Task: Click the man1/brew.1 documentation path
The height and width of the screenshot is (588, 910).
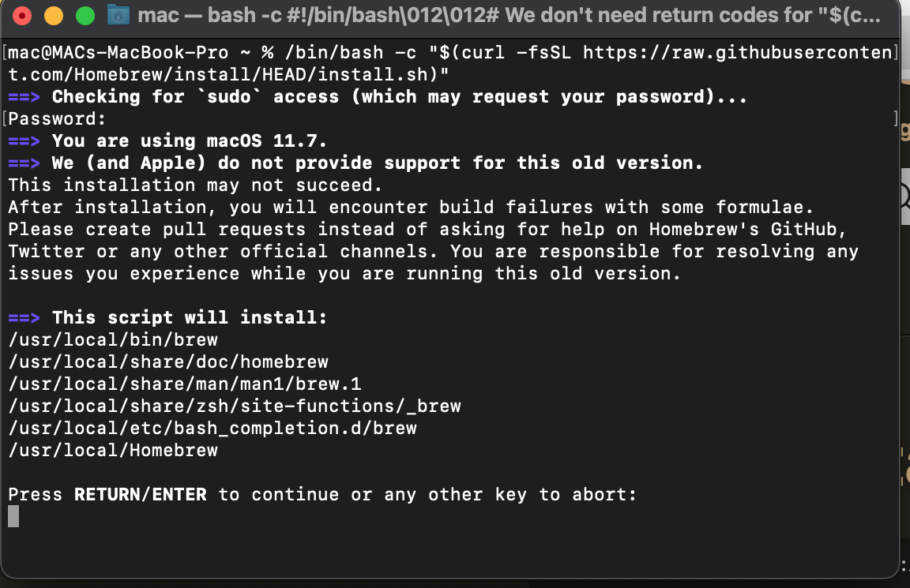Action: pos(184,384)
